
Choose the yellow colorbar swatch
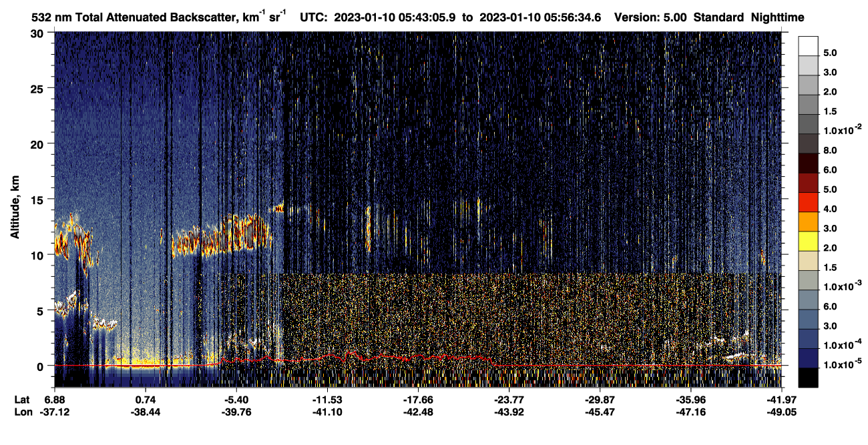(x=808, y=241)
